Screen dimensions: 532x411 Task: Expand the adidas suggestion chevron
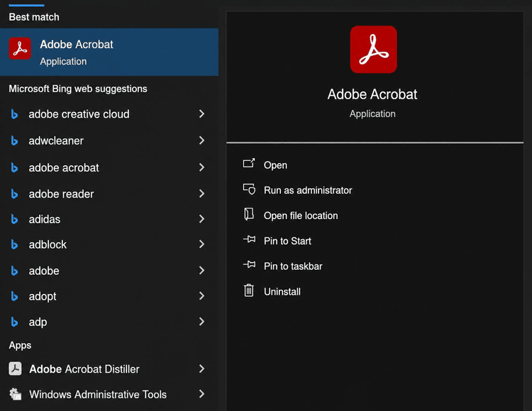[201, 219]
